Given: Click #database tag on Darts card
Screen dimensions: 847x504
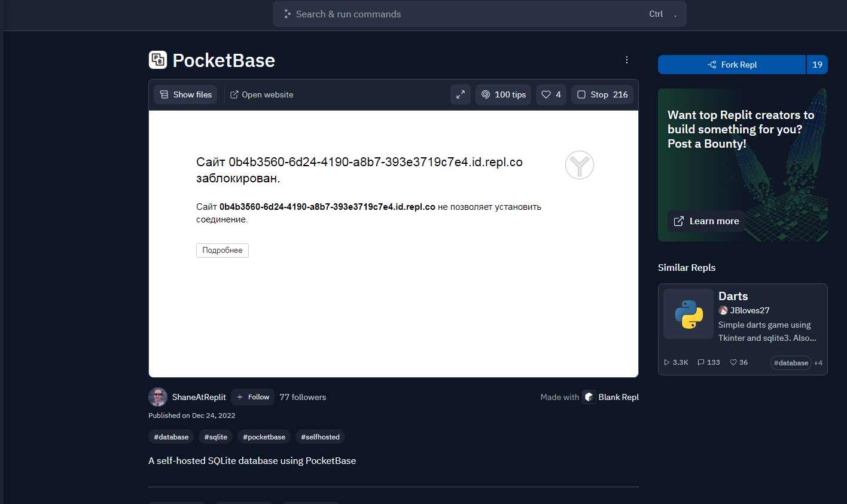Looking at the screenshot, I should (x=791, y=363).
